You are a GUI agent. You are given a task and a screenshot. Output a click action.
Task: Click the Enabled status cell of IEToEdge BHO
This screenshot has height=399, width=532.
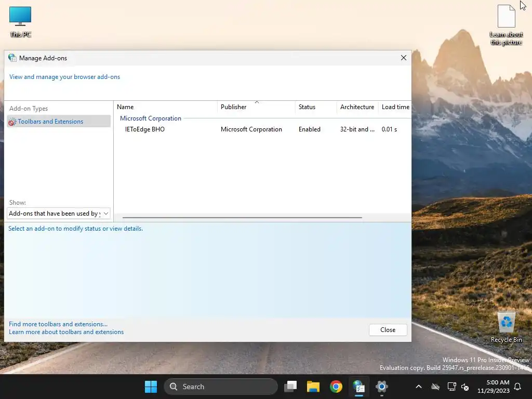(310, 129)
